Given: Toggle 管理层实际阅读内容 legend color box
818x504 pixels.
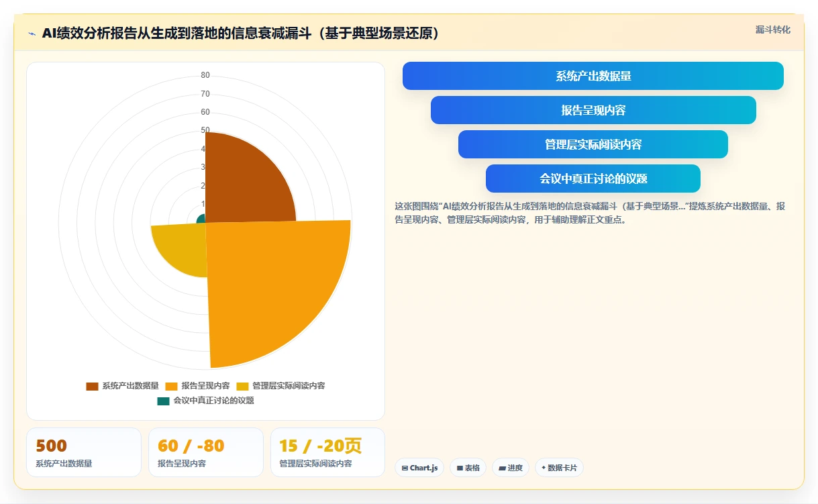Looking at the screenshot, I should [x=242, y=386].
